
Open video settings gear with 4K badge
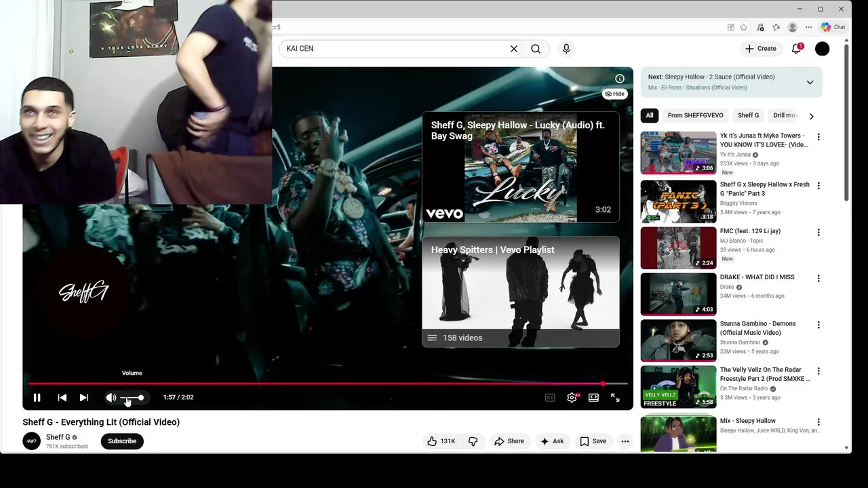click(x=572, y=398)
